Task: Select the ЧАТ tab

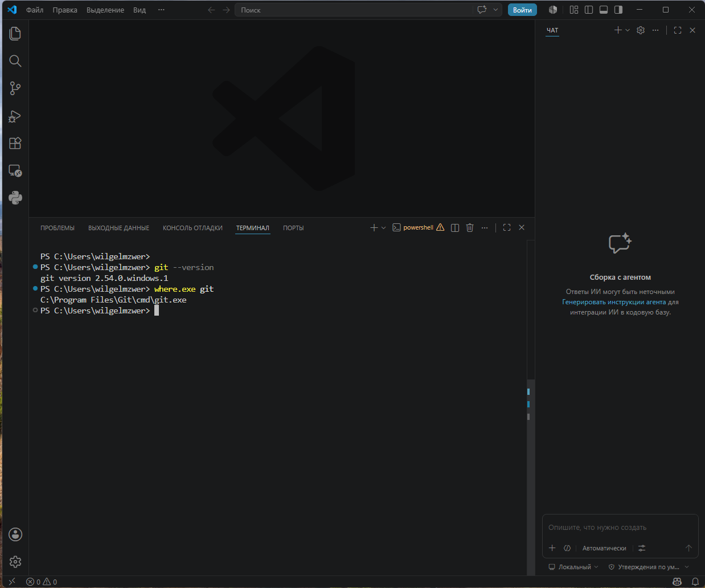Action: (552, 30)
